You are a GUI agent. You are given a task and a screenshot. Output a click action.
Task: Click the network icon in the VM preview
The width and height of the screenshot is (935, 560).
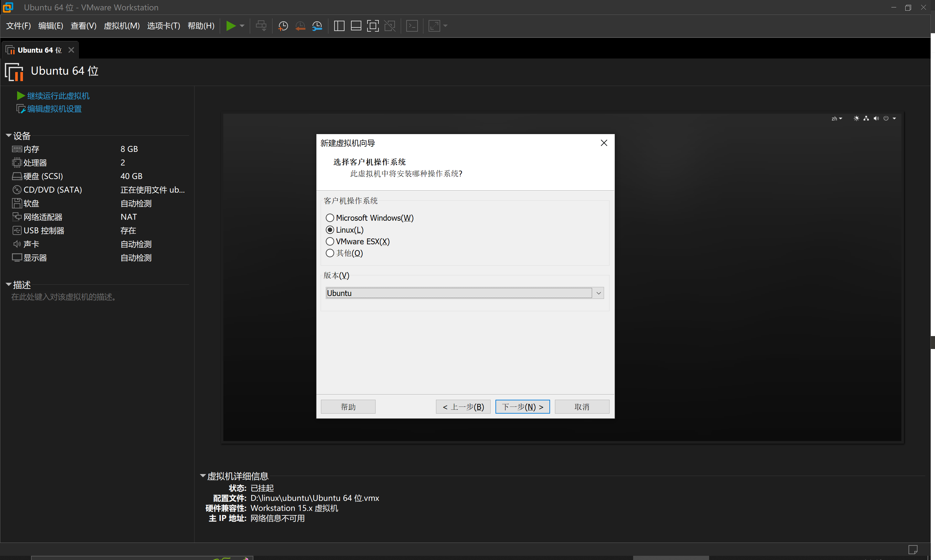(866, 119)
